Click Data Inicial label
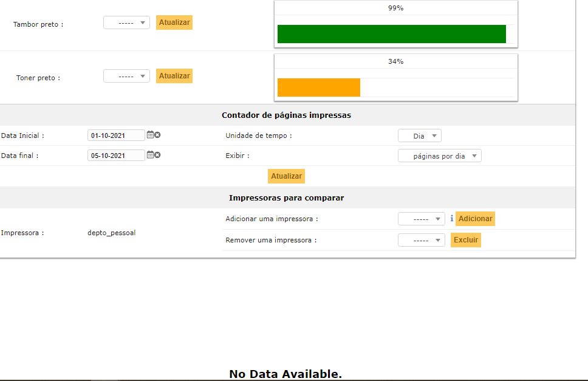588x381 pixels. pos(22,136)
